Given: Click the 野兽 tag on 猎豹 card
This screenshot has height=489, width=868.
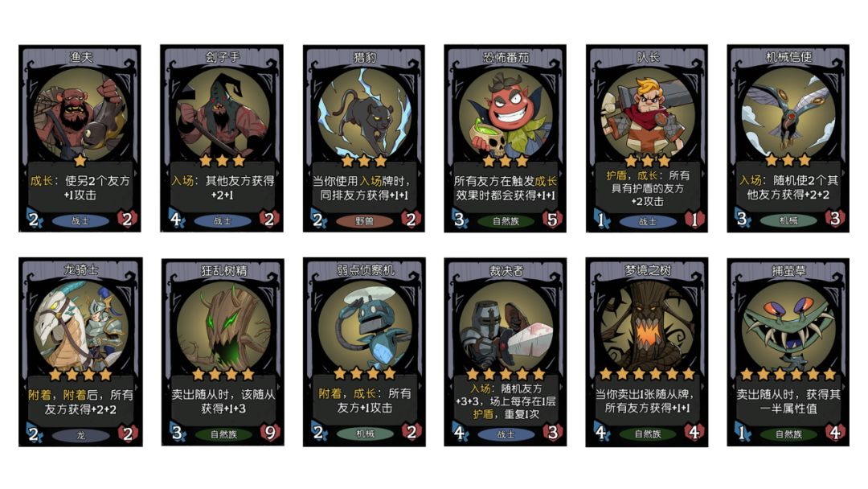Looking at the screenshot, I should coord(364,221).
